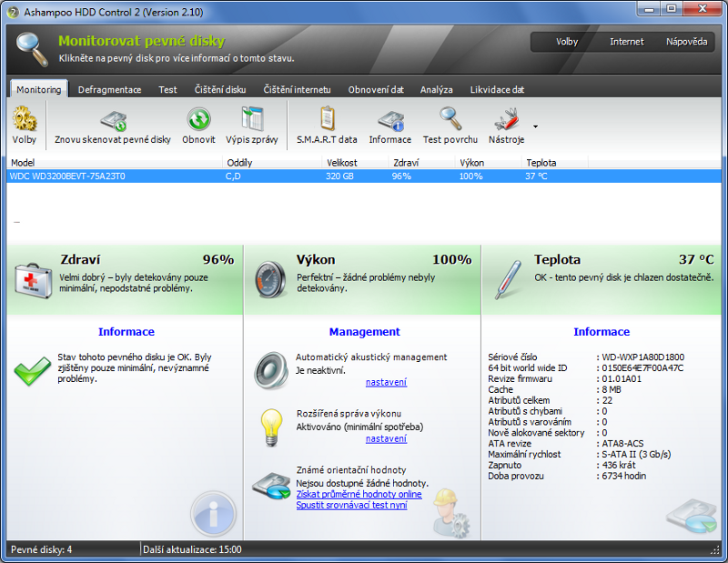Screen dimensions: 728x563
Task: Start Test povrchu magnifier icon
Action: (x=450, y=119)
